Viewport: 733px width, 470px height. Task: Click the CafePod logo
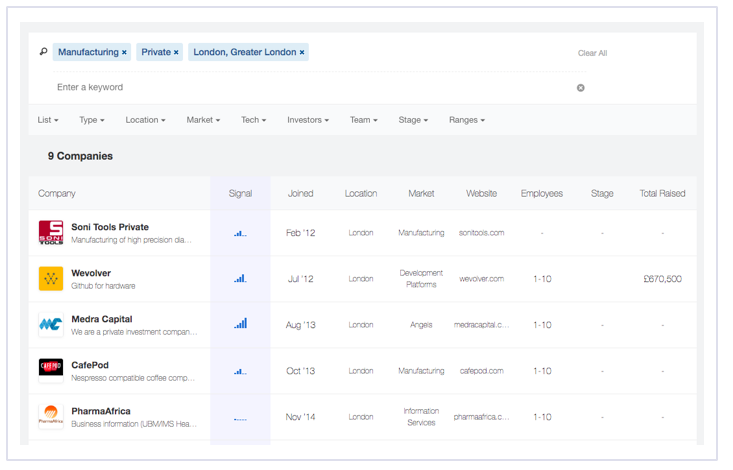[51, 370]
